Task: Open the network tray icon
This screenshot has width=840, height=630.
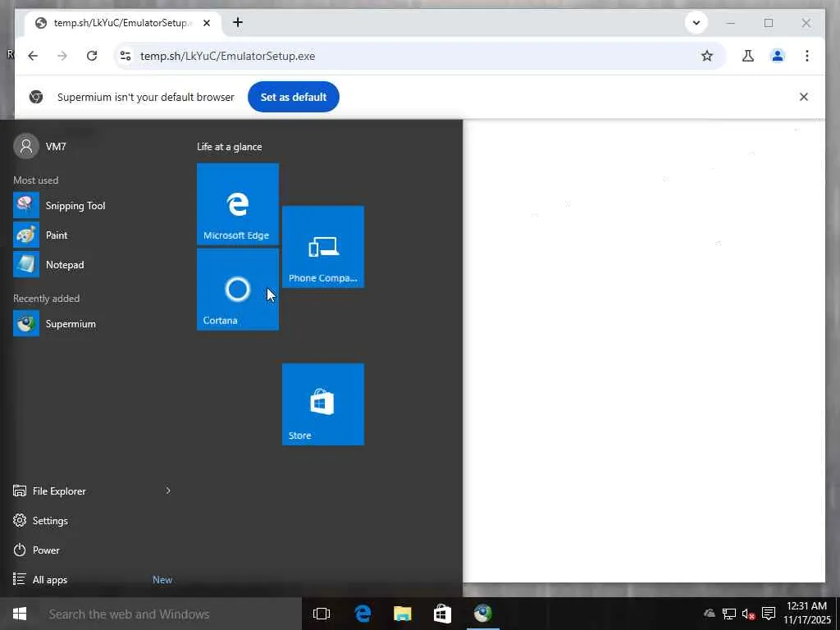Action: coord(728,614)
